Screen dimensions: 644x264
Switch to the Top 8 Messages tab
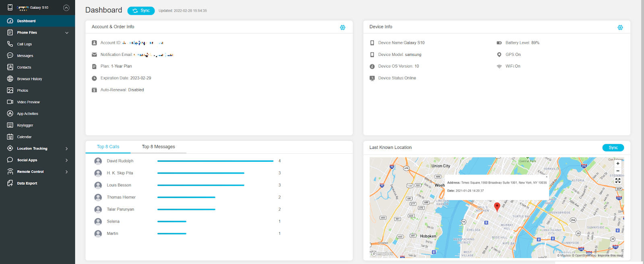point(158,147)
